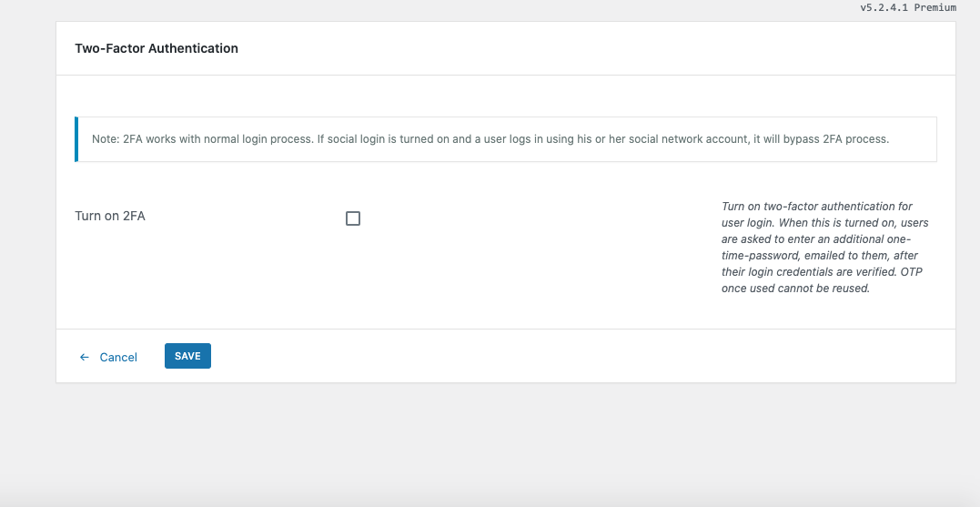Click the "Turn on 2FA" field label

coord(110,217)
